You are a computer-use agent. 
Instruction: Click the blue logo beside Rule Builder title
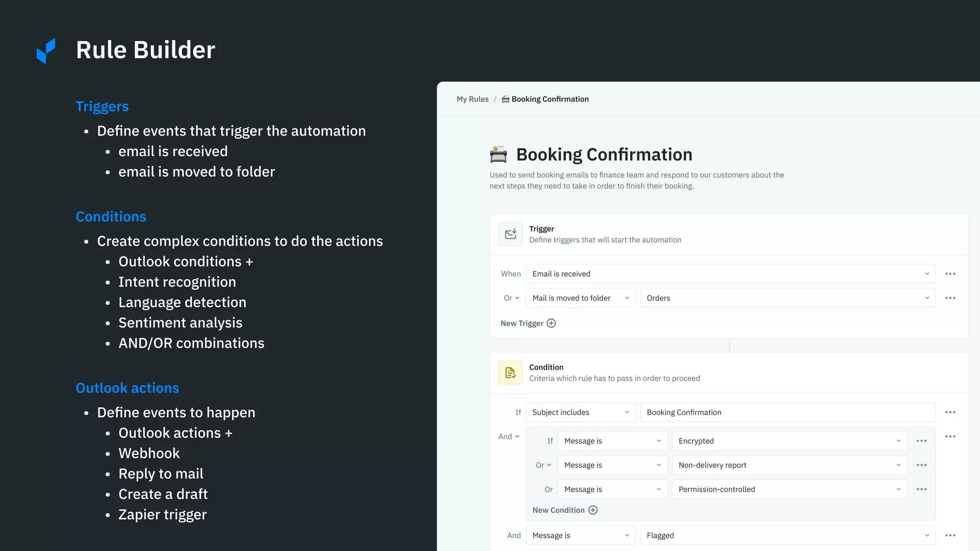click(x=46, y=51)
